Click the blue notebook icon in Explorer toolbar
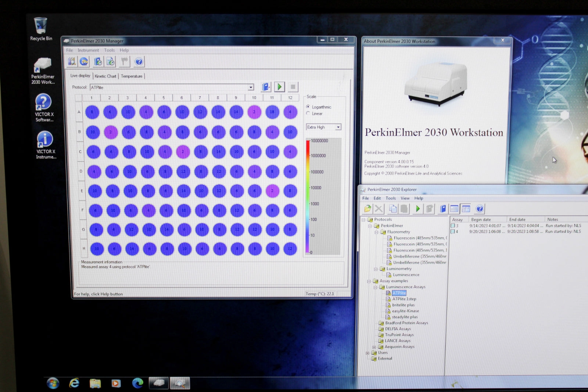This screenshot has width=588, height=392. pos(442,209)
